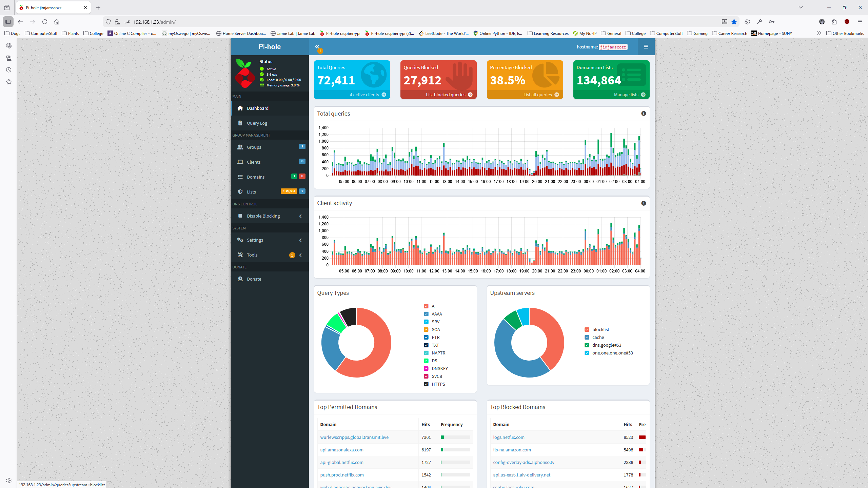
Task: Select the Dashboard menu item
Action: [258, 108]
